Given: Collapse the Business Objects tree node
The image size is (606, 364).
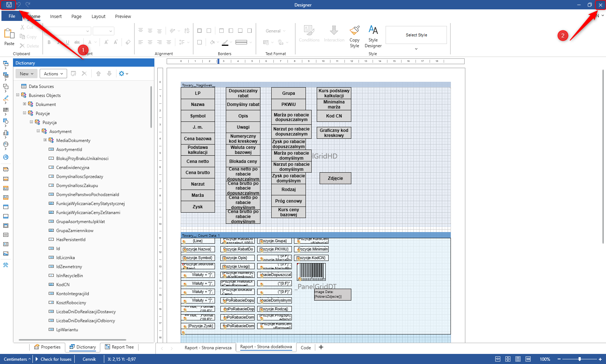Looking at the screenshot, I should pos(18,95).
